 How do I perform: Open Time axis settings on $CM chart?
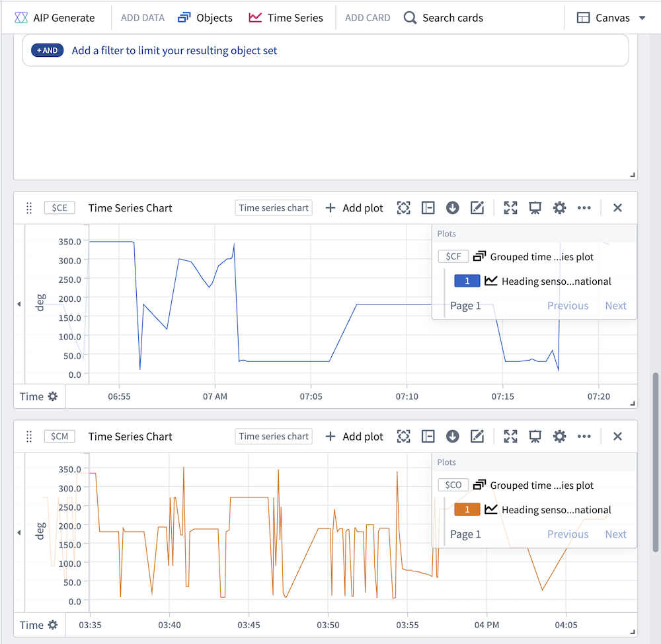[x=53, y=625]
